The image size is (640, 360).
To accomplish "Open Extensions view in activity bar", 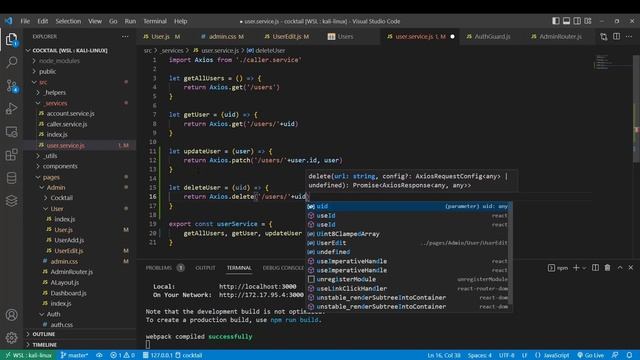I will (x=11, y=155).
